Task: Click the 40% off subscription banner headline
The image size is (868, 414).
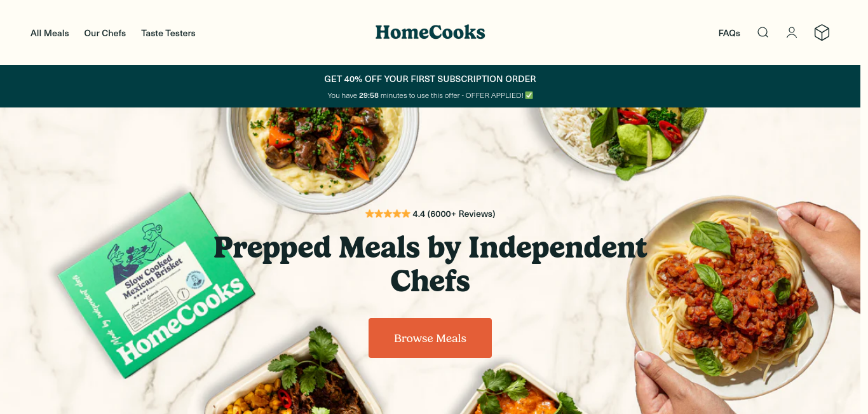Action: coord(430,79)
